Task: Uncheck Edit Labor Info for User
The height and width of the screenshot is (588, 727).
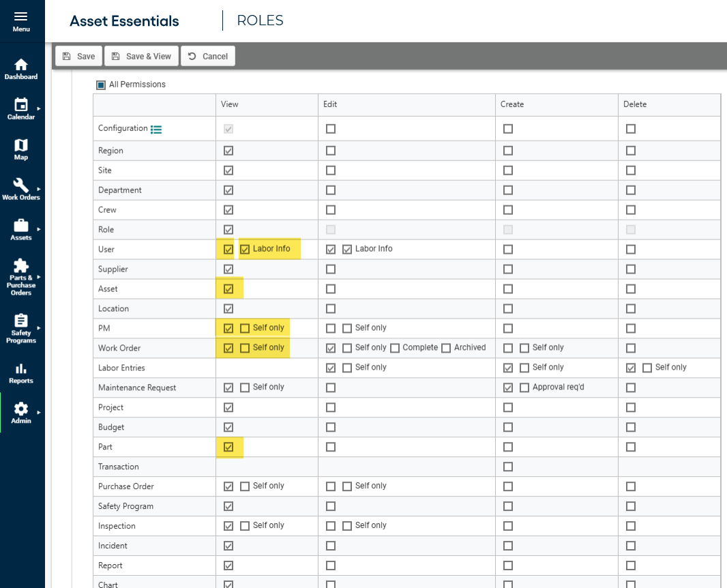Action: point(347,250)
